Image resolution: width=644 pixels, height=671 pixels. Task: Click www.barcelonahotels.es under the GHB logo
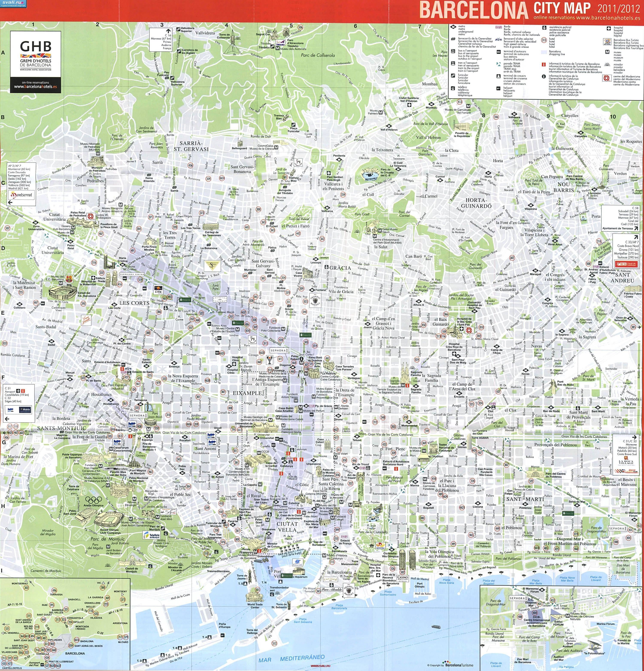click(x=36, y=87)
